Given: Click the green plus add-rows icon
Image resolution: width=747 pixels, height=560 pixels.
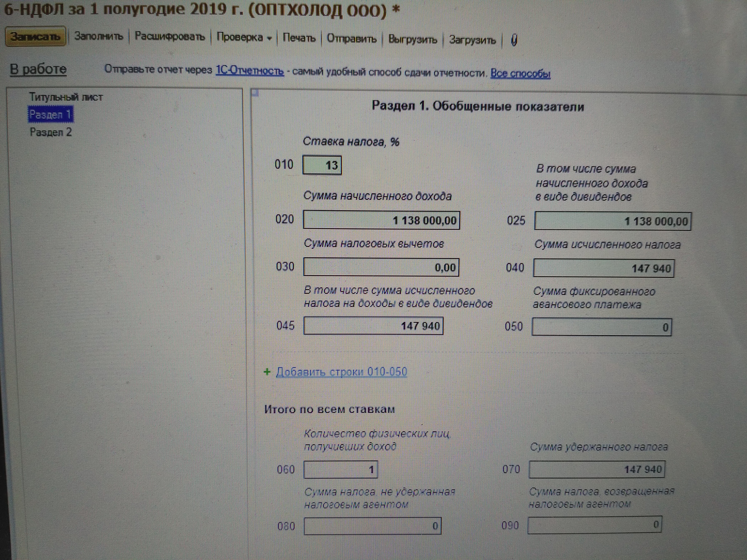Looking at the screenshot, I should [267, 372].
